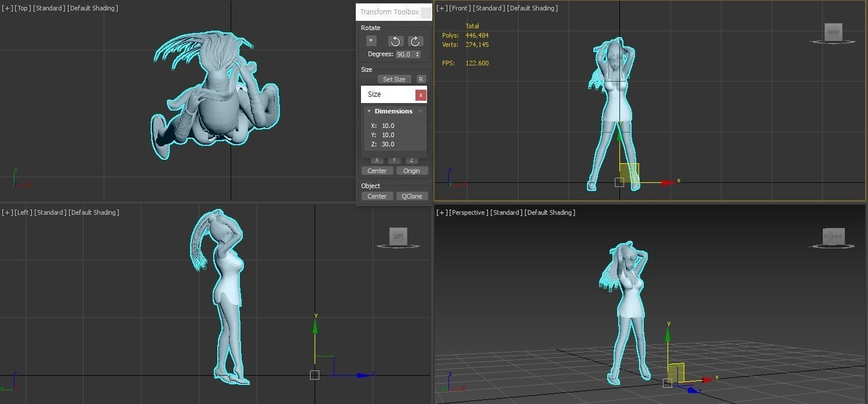Viewport: 868px width, 404px height.
Task: Open [Default Shading] menu in Perspective viewport
Action: click(x=550, y=212)
